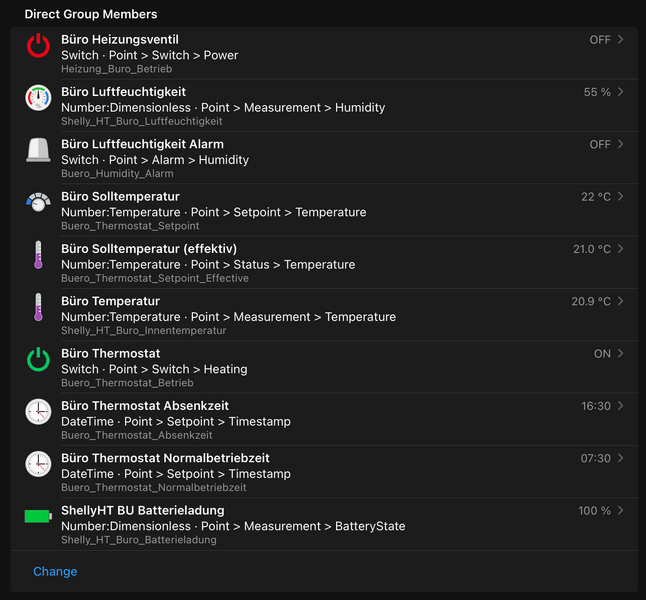
Task: Click the clock icon for Thermostat Absenkzeit
Action: [38, 411]
